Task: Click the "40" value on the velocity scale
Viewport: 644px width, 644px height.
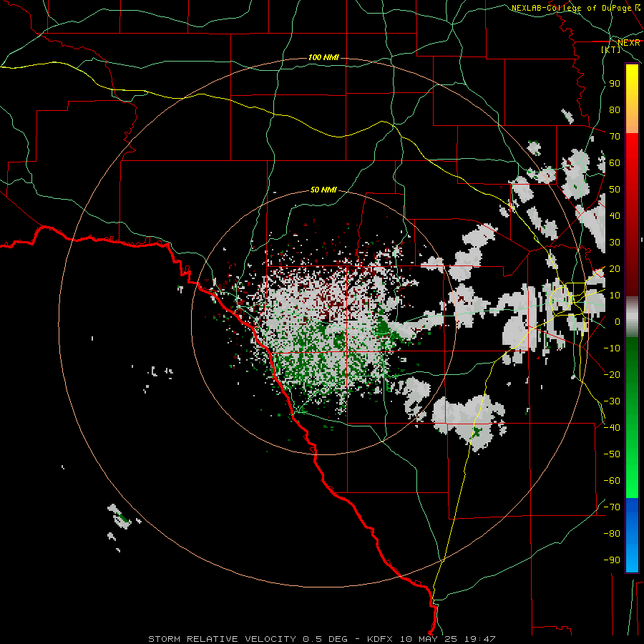Action: (615, 216)
